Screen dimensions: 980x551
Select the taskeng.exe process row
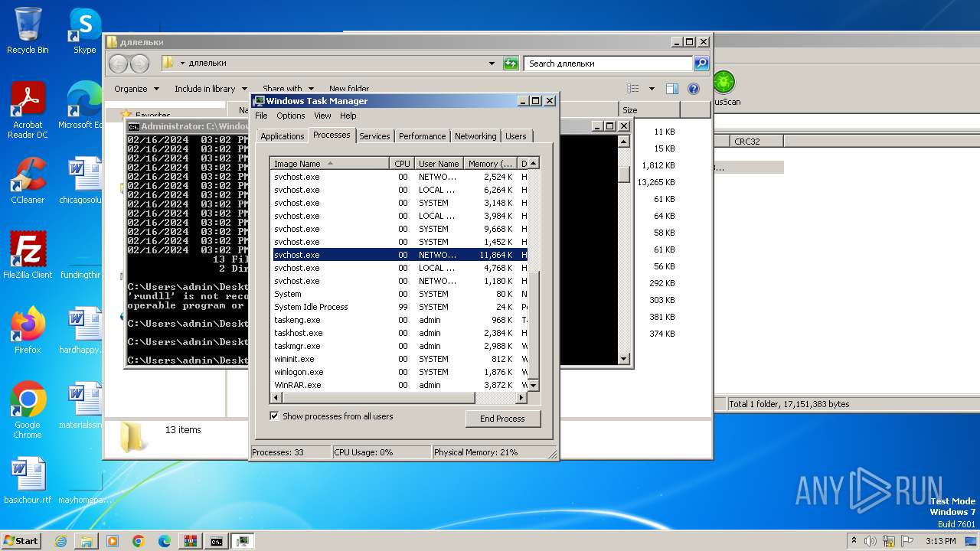[x=400, y=320]
